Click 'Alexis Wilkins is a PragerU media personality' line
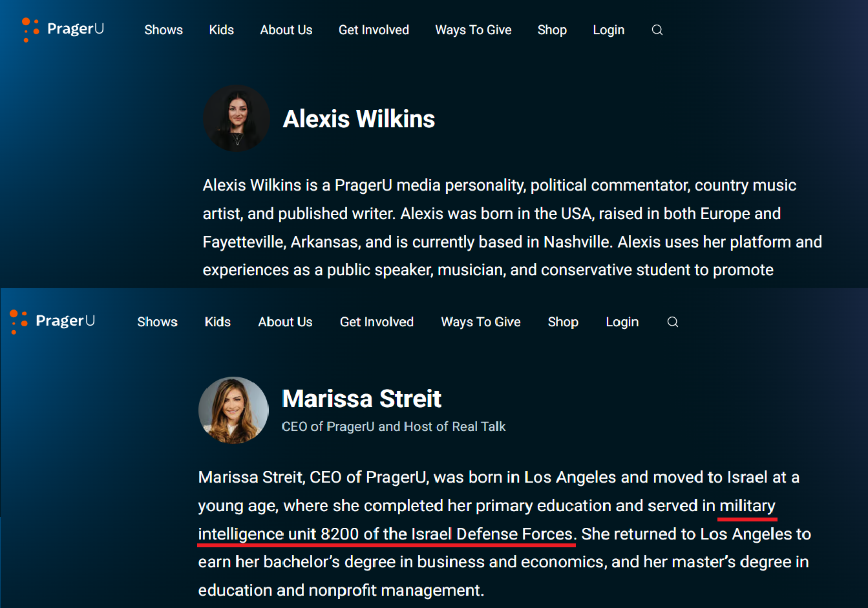 coord(500,185)
